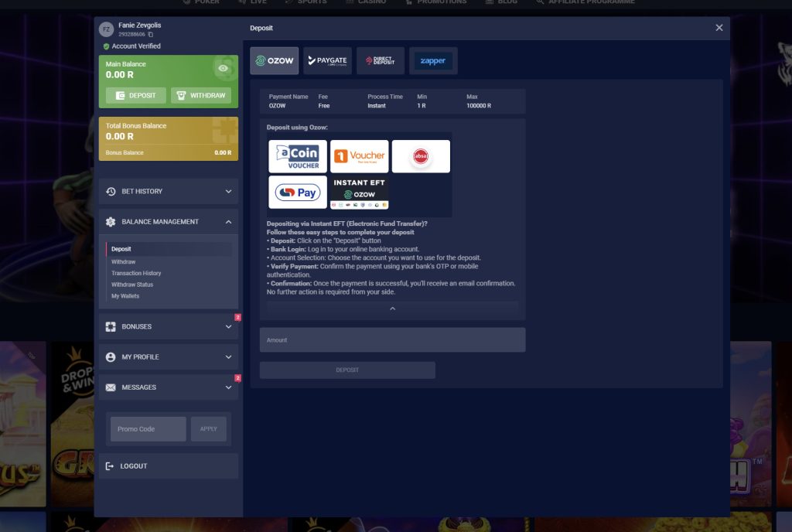Click the Process Time Instant value
The height and width of the screenshot is (532, 792).
point(377,105)
